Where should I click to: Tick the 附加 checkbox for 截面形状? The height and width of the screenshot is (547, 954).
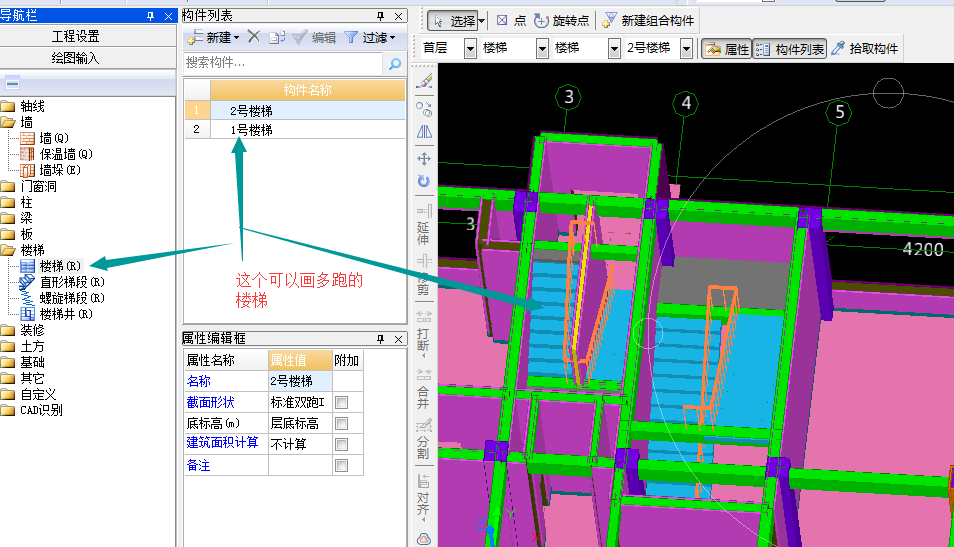pyautogui.click(x=342, y=402)
